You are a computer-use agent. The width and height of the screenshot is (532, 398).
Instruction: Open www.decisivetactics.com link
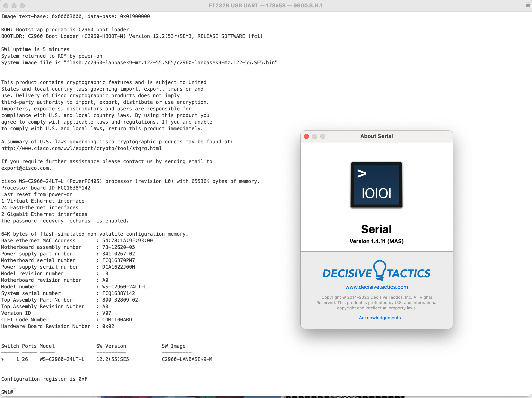point(376,287)
